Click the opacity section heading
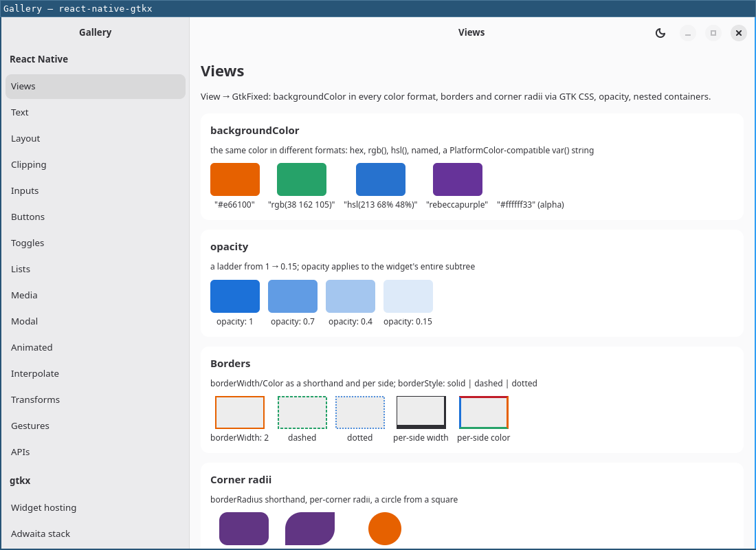The height and width of the screenshot is (550, 756). tap(229, 247)
